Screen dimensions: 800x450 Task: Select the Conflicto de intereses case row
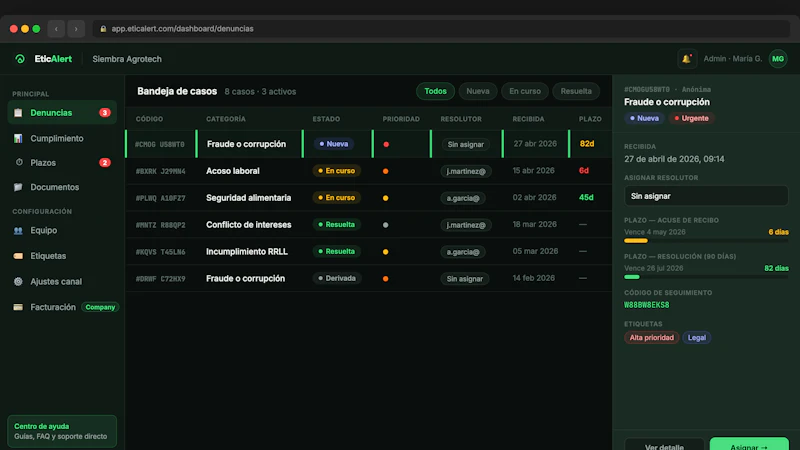coord(368,224)
